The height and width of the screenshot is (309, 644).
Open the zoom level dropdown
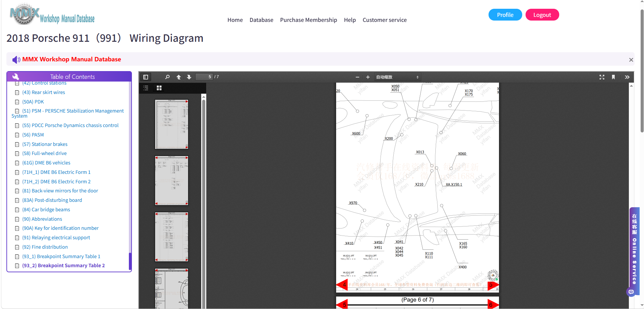click(397, 77)
